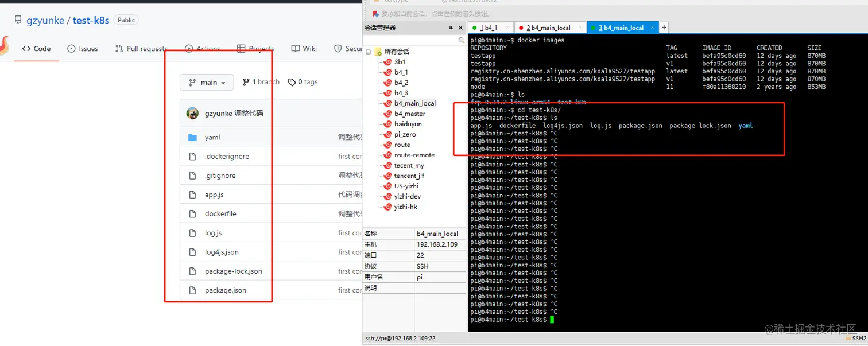This screenshot has width=868, height=346.
Task: Click the session manager search field
Action: (410, 40)
